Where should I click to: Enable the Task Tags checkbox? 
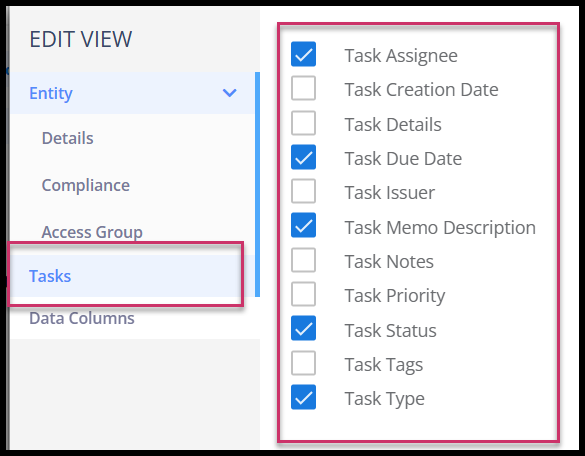point(303,363)
